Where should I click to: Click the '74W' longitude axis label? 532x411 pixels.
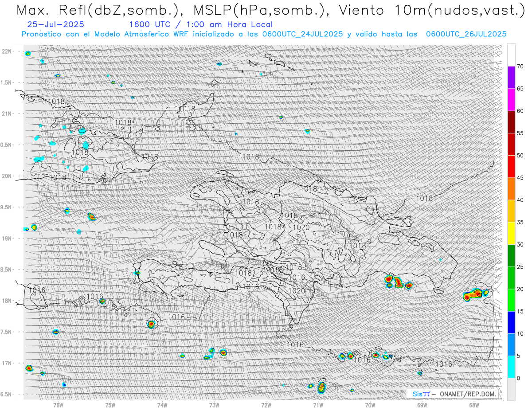pyautogui.click(x=162, y=404)
